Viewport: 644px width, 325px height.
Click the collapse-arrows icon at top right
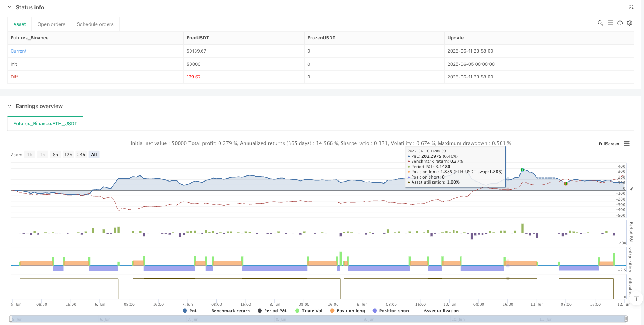pos(631,7)
